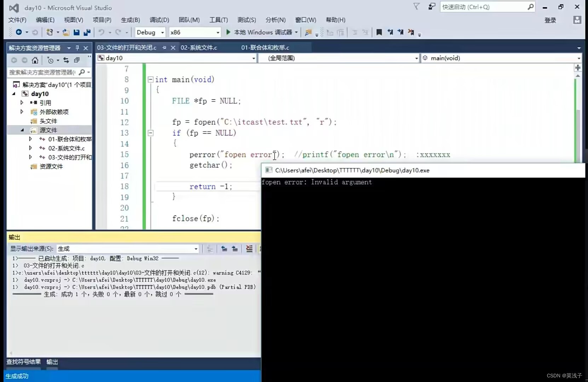Save the current file with disk icon
This screenshot has width=588, height=382.
click(76, 32)
